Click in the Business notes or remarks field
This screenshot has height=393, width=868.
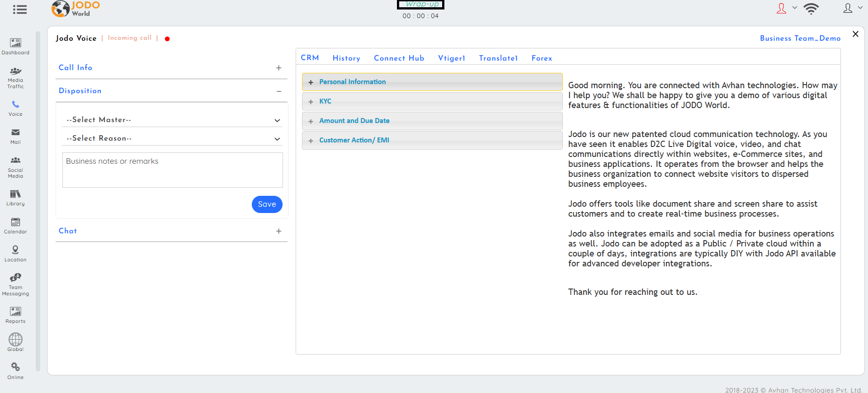(x=173, y=170)
